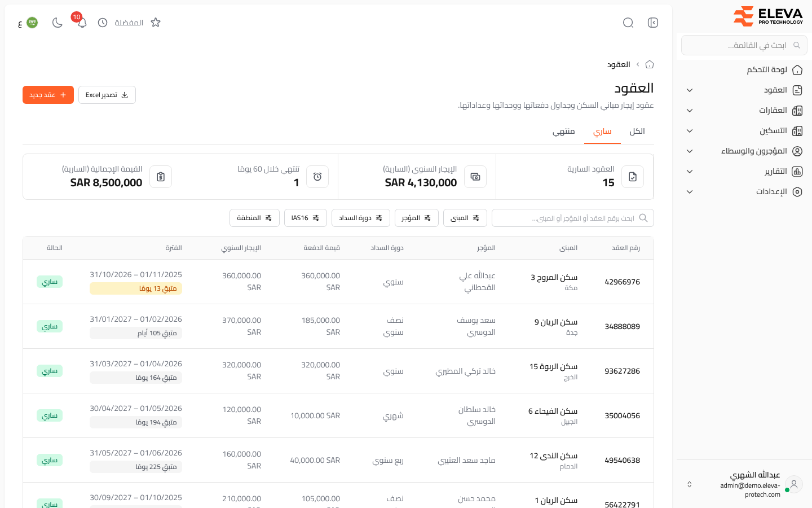The height and width of the screenshot is (508, 812).
Task: Open contract number 42966976
Action: 622,282
